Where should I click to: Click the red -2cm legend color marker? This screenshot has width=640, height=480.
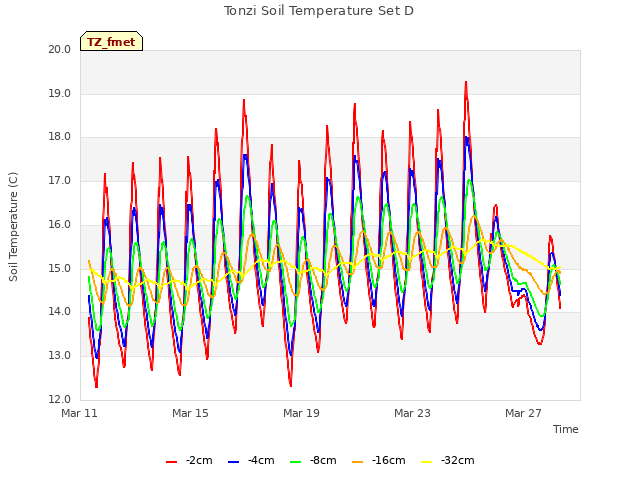172,462
